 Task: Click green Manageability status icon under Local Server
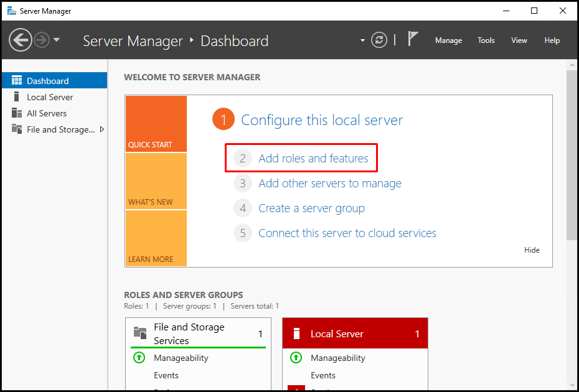[296, 358]
